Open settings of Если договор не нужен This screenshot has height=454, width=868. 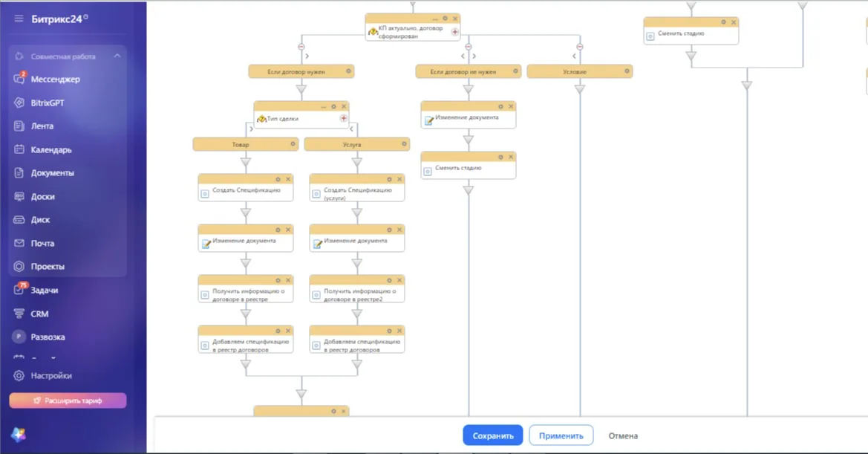515,71
